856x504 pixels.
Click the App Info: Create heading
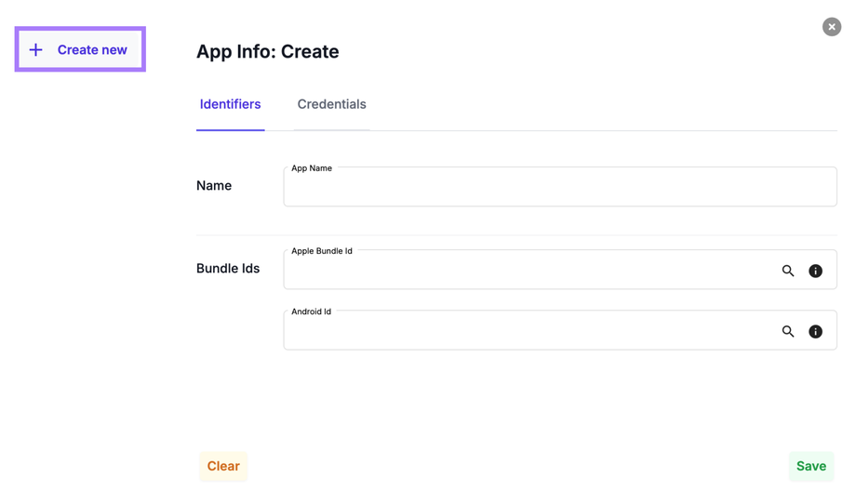click(x=267, y=52)
